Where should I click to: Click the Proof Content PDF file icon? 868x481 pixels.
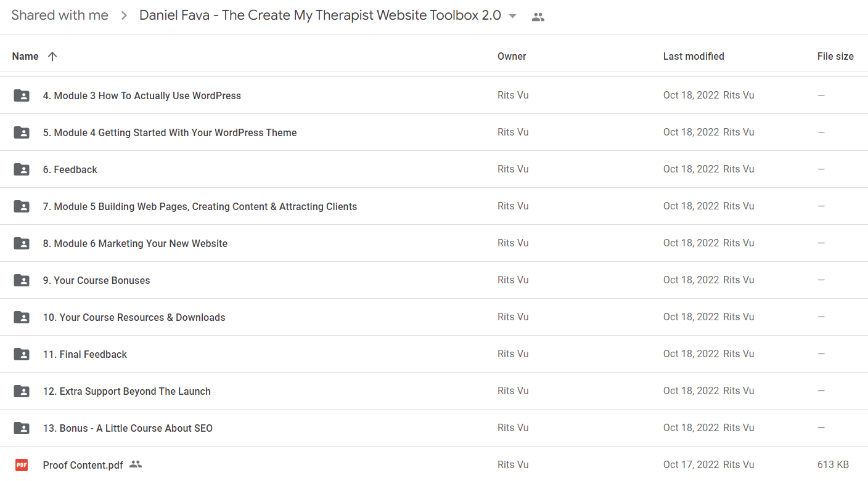click(22, 465)
